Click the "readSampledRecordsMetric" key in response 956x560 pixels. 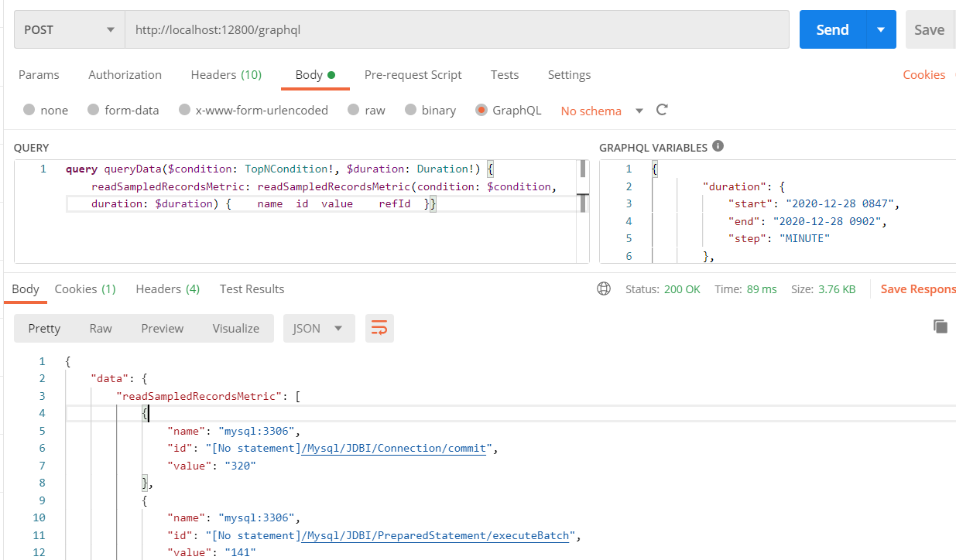tap(200, 396)
